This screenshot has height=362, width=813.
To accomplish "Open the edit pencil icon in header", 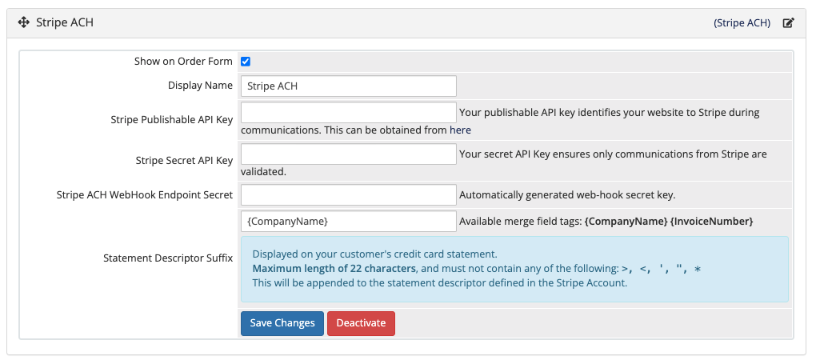I will click(x=788, y=23).
